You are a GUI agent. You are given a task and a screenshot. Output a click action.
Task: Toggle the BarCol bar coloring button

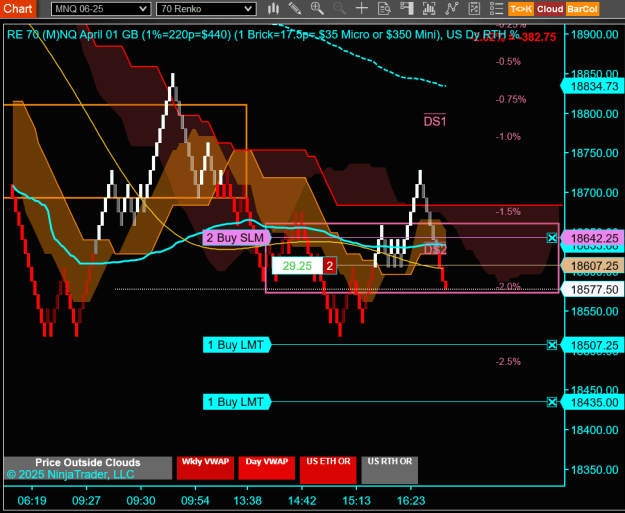coord(582,9)
